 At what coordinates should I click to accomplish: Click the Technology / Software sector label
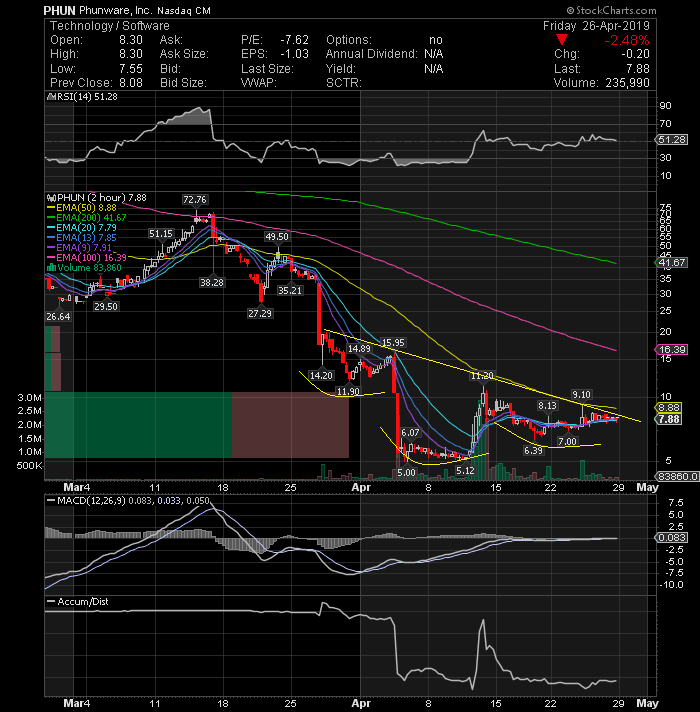click(109, 26)
